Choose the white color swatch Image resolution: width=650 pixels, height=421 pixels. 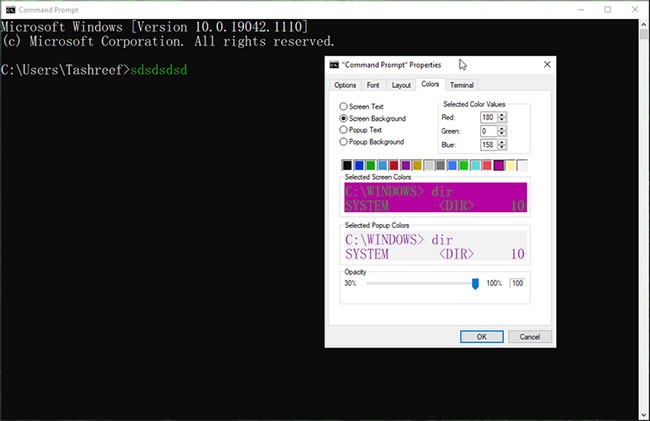click(x=522, y=165)
